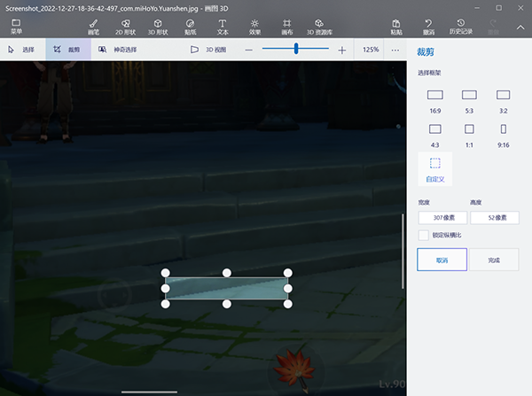The width and height of the screenshot is (532, 396).
Task: Click the zoom slider handle
Action: 296,50
